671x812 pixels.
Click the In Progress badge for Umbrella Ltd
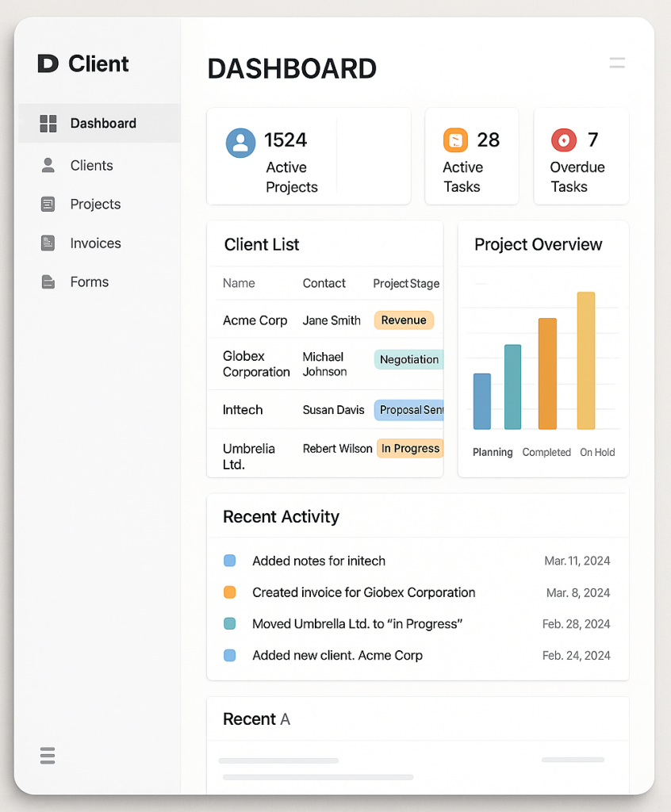(x=410, y=448)
